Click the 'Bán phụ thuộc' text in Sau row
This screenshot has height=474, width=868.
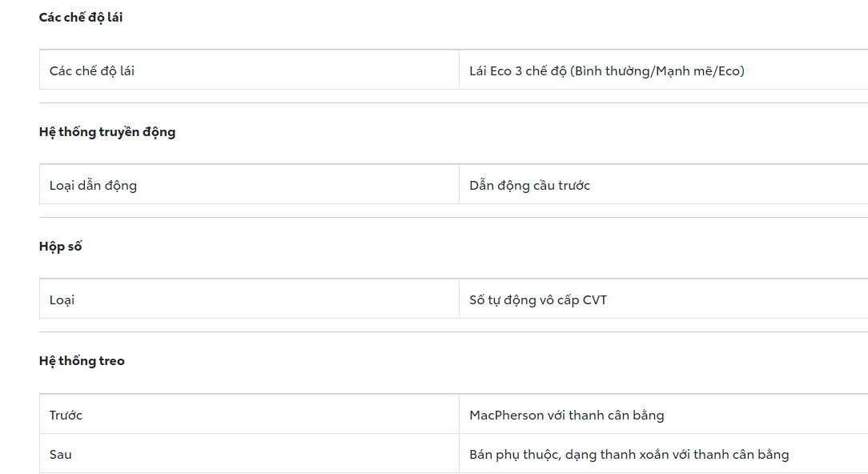click(x=513, y=455)
